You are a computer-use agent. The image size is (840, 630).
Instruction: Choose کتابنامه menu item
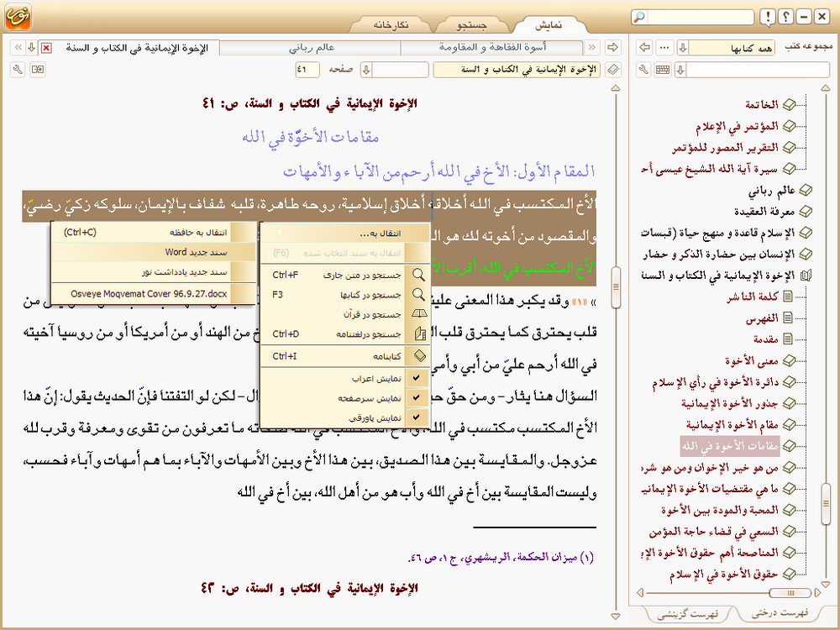coord(345,355)
